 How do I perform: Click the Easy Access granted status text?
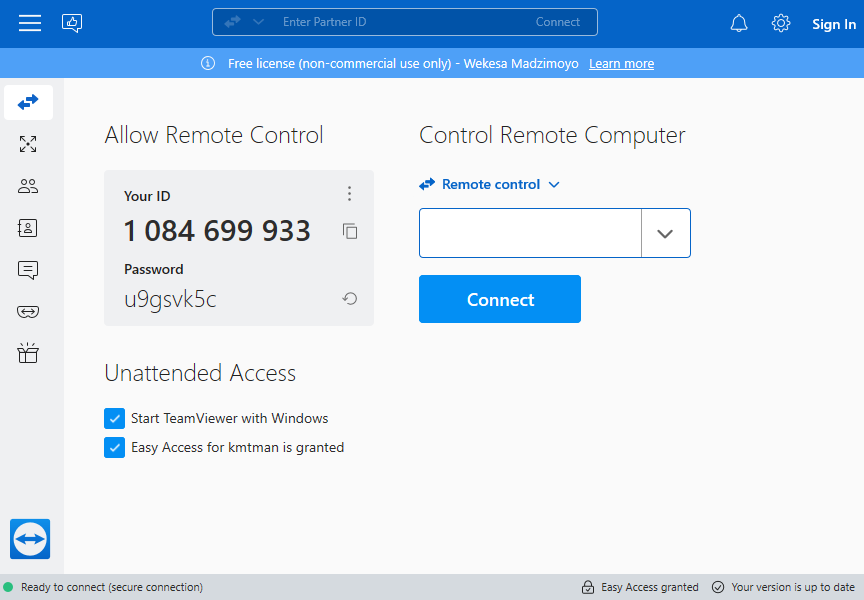pyautogui.click(x=650, y=587)
